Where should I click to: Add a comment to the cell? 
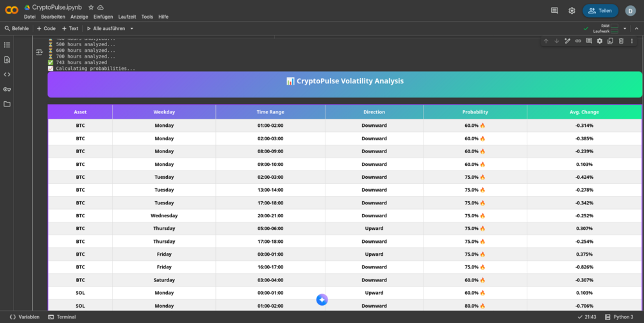tap(589, 41)
